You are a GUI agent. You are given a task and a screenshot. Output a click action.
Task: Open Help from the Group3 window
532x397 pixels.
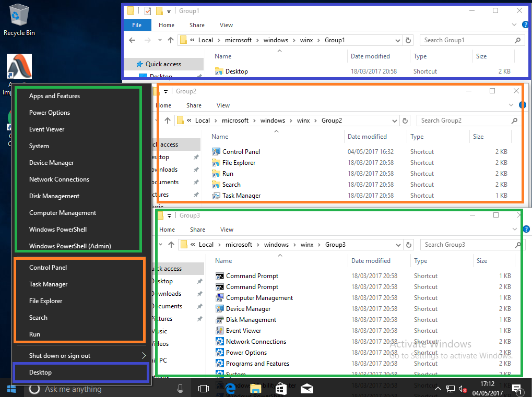tap(526, 230)
